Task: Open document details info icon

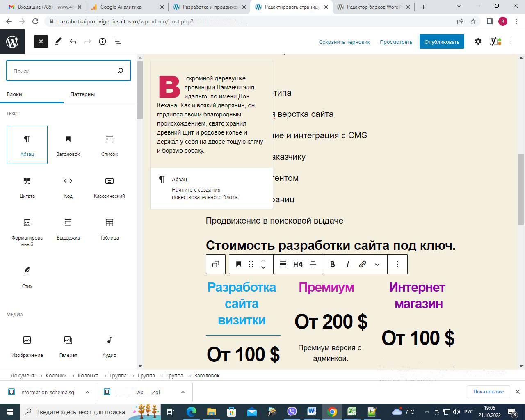Action: point(103,41)
